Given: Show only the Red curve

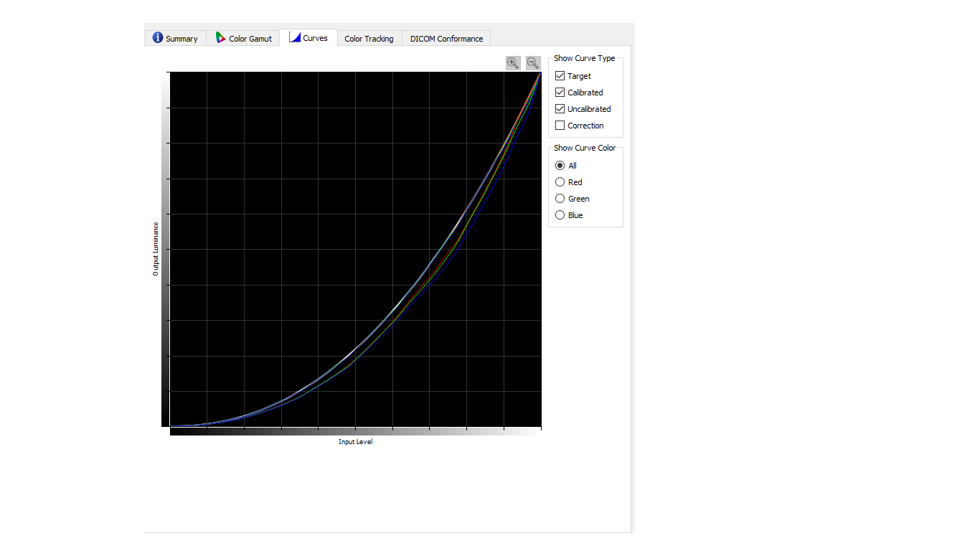Looking at the screenshot, I should (560, 182).
